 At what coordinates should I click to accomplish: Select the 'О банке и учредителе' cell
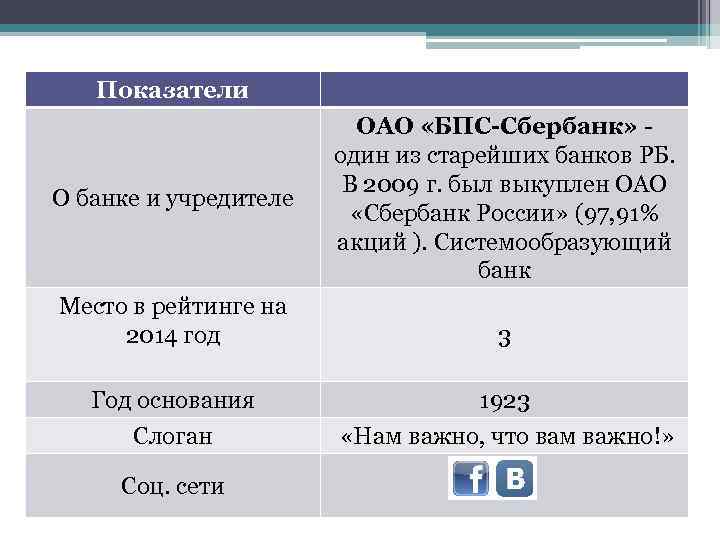click(x=173, y=197)
